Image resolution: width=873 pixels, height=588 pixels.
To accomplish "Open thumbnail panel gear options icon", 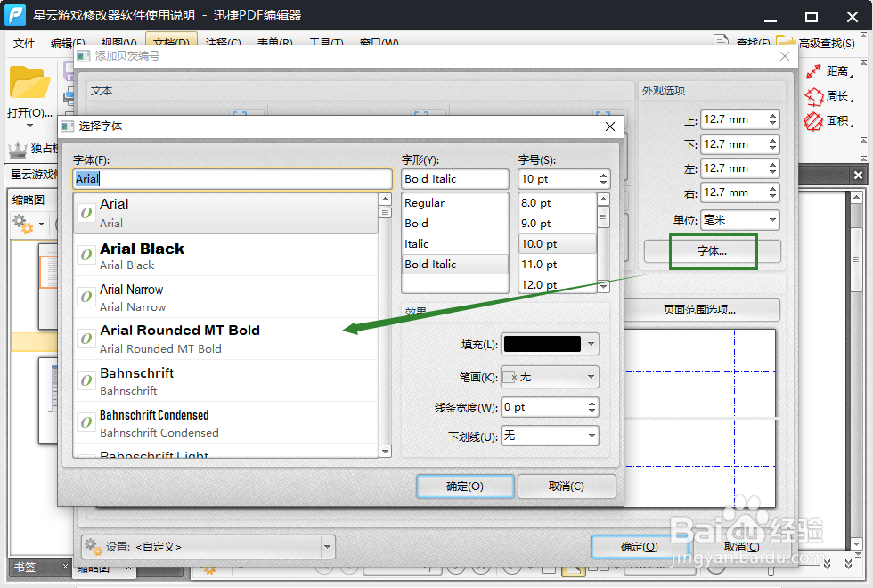I will click(x=23, y=224).
